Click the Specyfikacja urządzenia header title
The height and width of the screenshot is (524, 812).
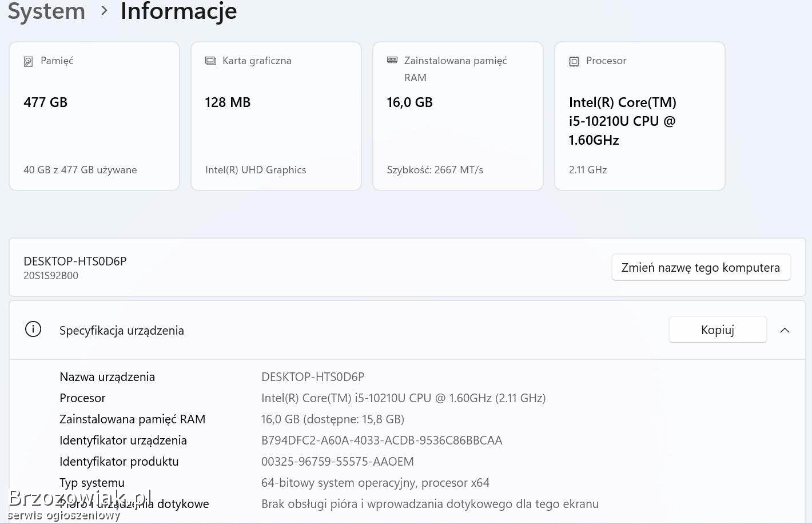click(122, 331)
